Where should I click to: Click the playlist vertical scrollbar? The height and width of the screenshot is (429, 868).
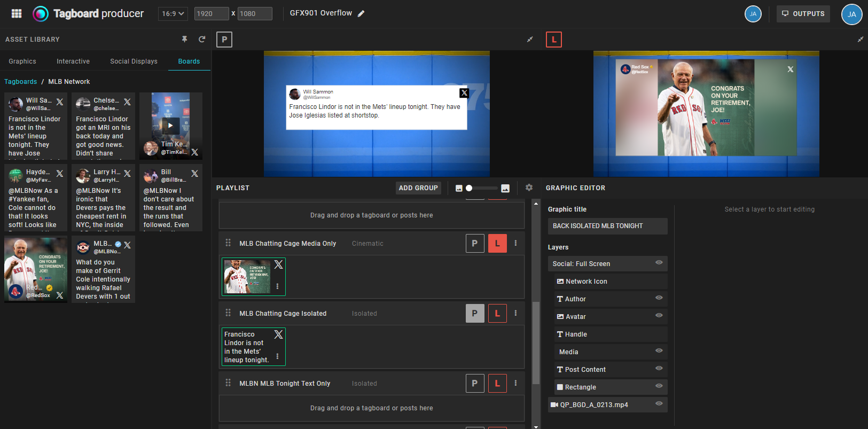pos(536,342)
